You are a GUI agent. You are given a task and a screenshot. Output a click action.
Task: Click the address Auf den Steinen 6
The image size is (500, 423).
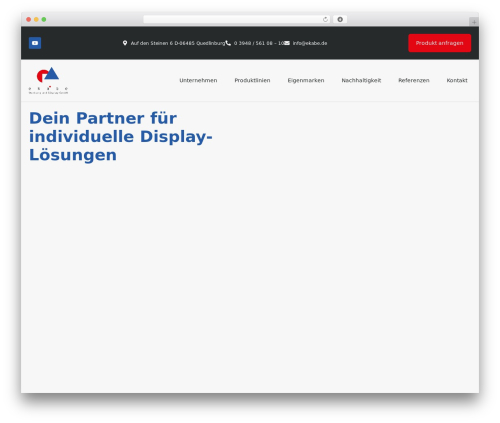click(178, 43)
